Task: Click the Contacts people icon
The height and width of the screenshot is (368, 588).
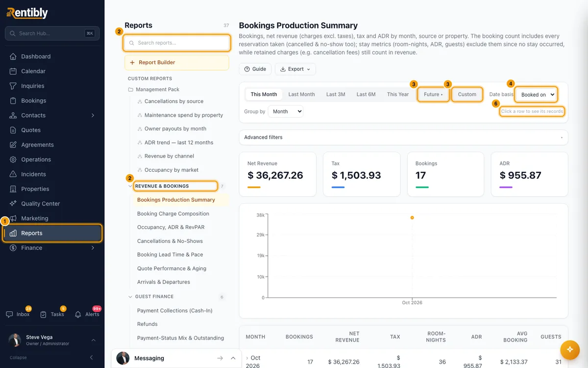Action: (13, 115)
